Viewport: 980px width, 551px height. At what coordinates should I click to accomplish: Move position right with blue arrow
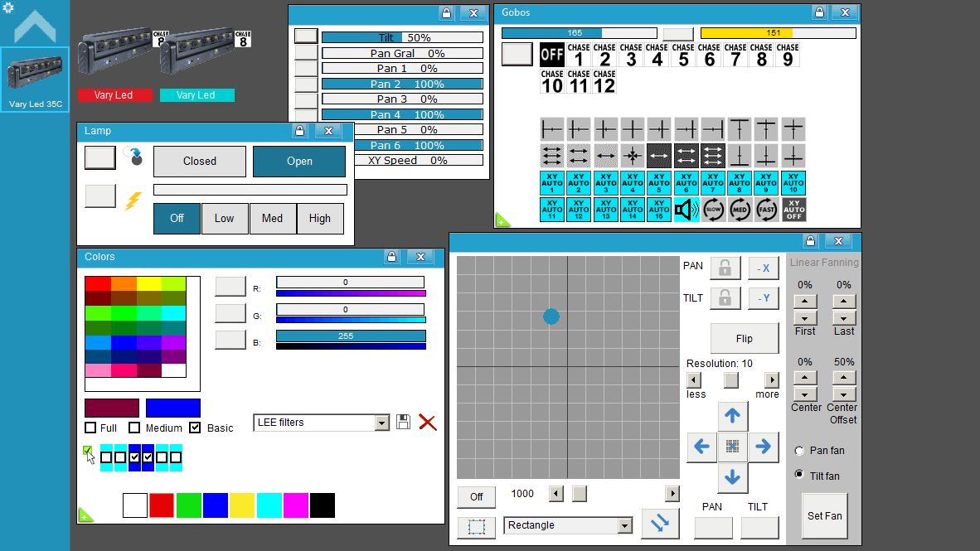[763, 446]
